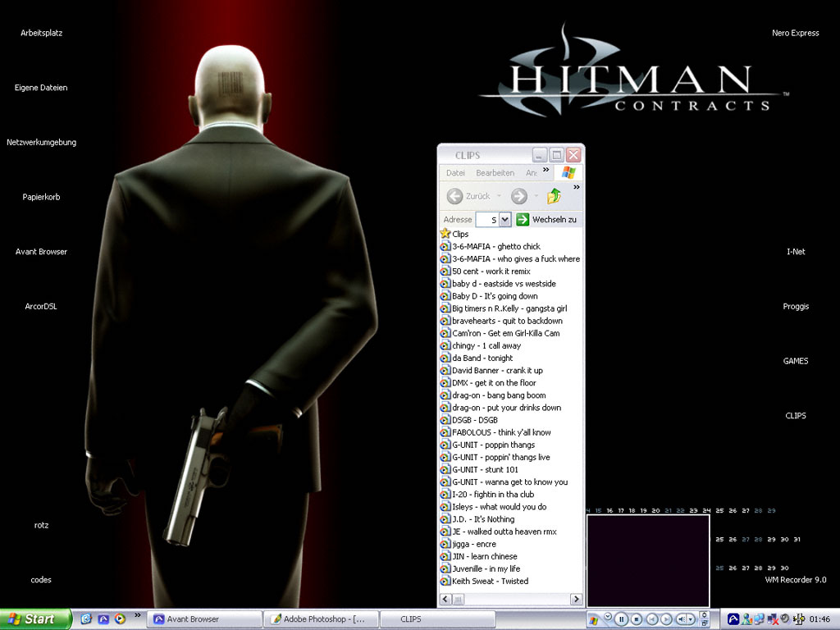This screenshot has width=840, height=630.
Task: Click MSN Messenger tray icon
Action: [x=746, y=619]
